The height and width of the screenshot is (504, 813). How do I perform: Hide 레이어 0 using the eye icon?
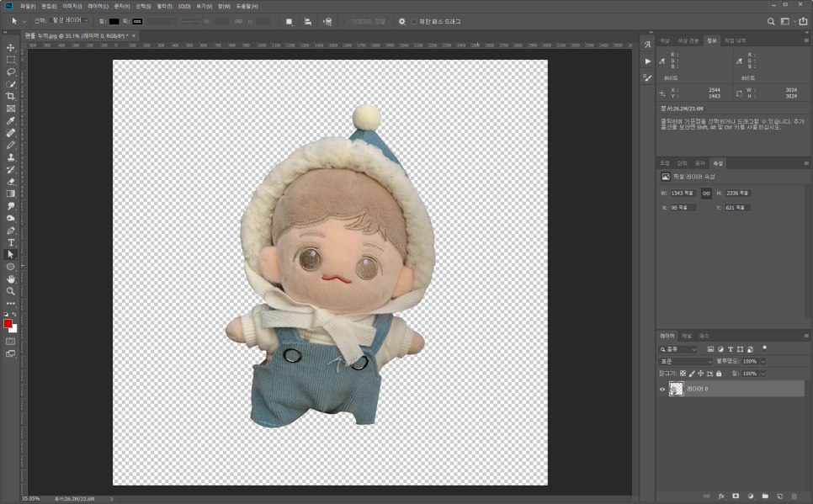[x=662, y=389]
